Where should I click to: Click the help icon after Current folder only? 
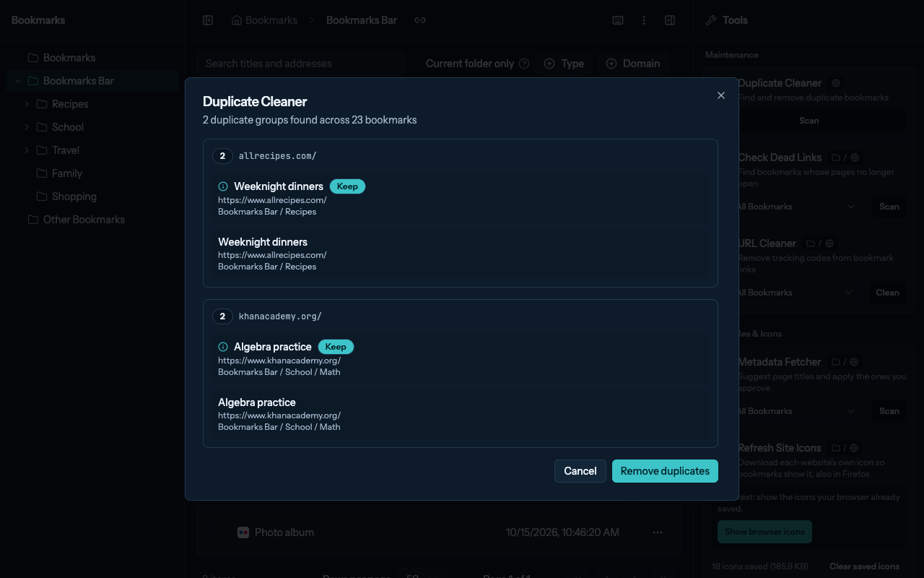coord(524,64)
